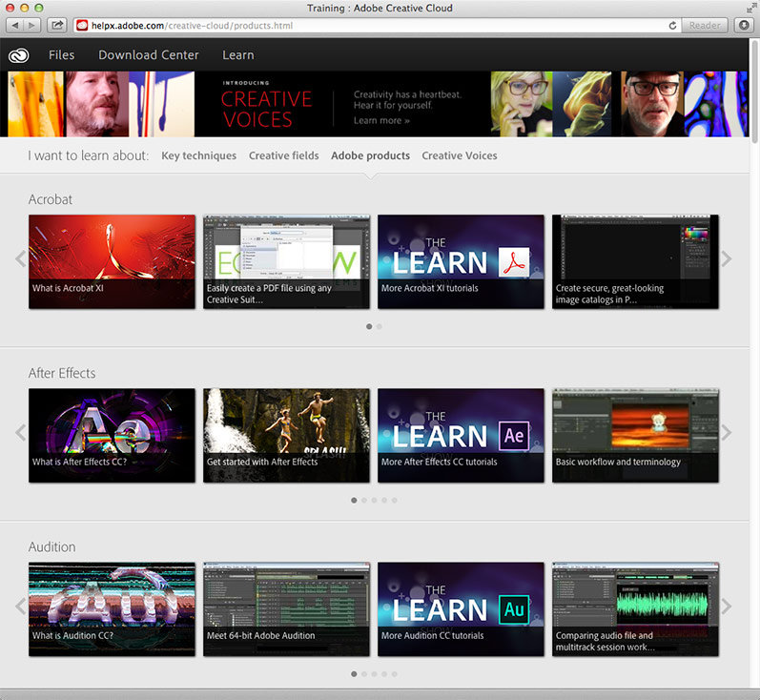
Task: Open the Files menu item
Action: pyautogui.click(x=62, y=55)
